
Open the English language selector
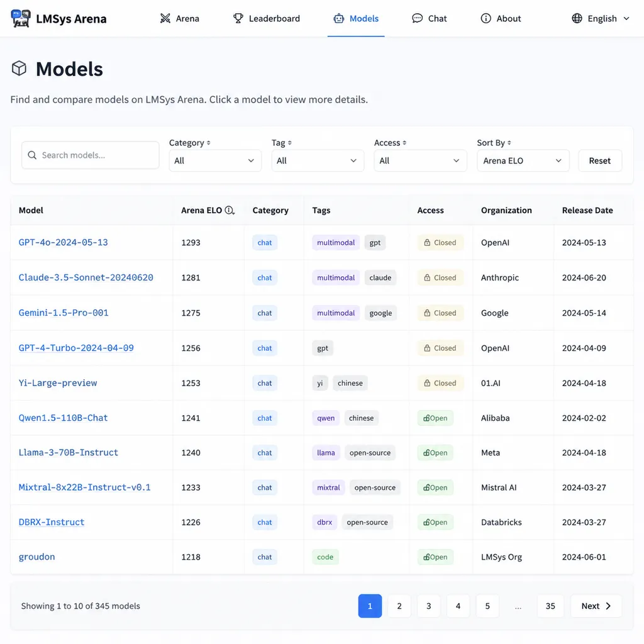[601, 18]
